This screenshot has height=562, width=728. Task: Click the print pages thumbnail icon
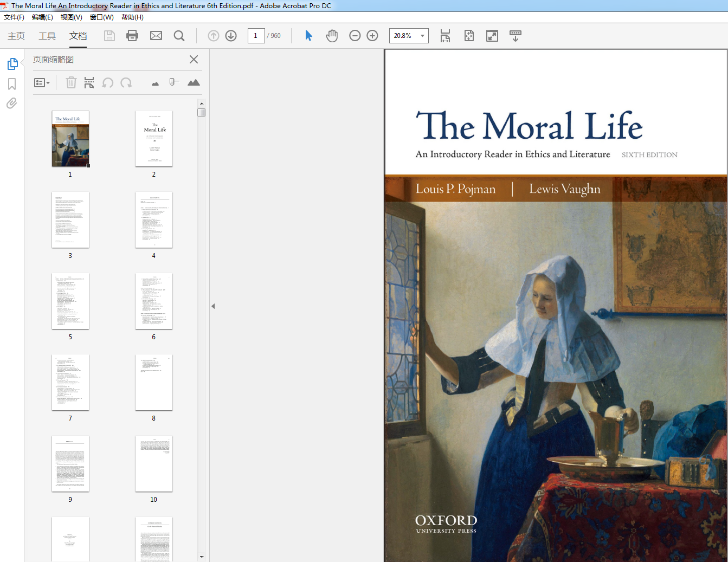point(89,82)
